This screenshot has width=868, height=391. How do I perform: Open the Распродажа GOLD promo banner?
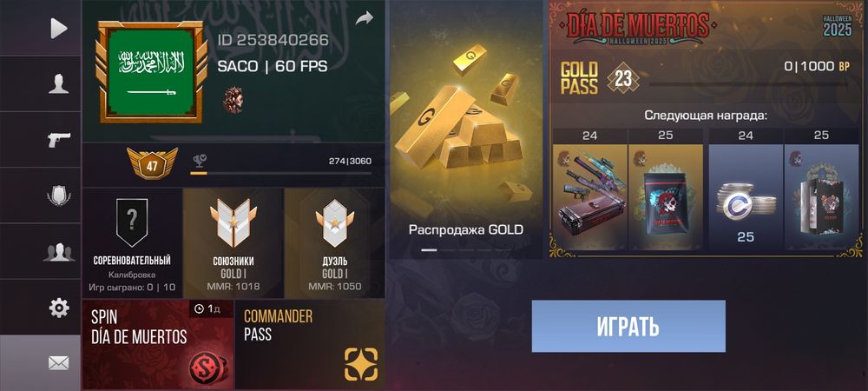coord(465,129)
